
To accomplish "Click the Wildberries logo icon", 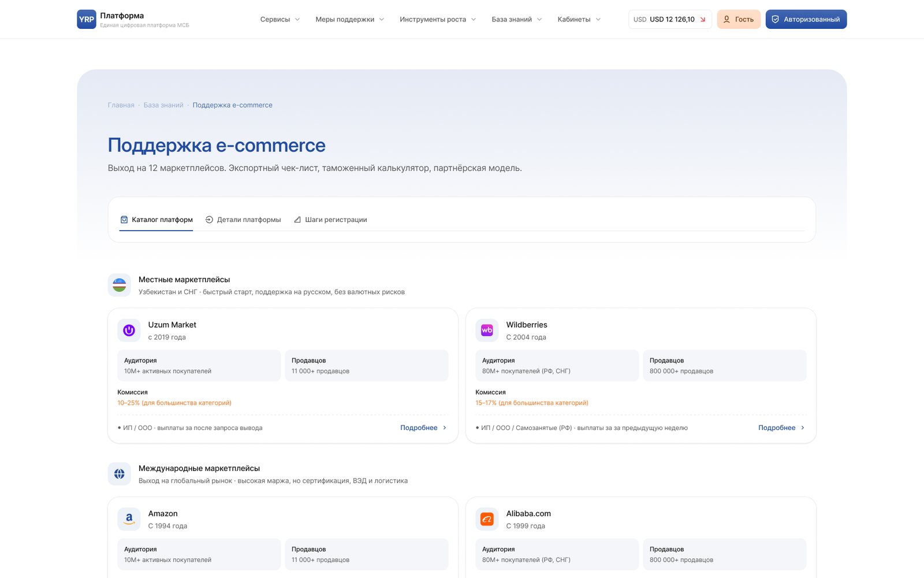I will point(487,331).
